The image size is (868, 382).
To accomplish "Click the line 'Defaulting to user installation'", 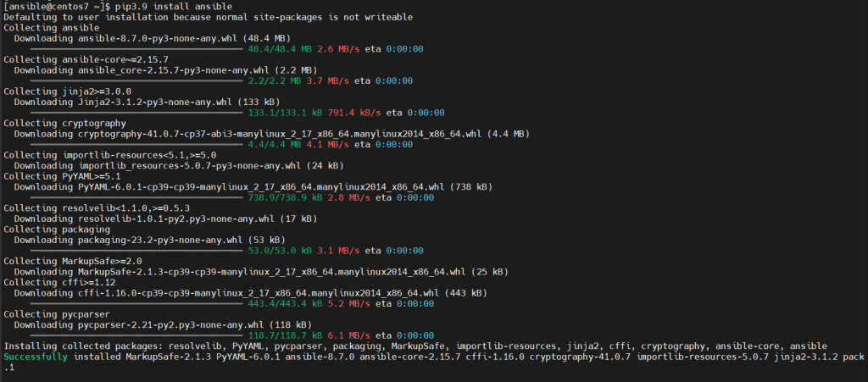I will click(x=208, y=17).
